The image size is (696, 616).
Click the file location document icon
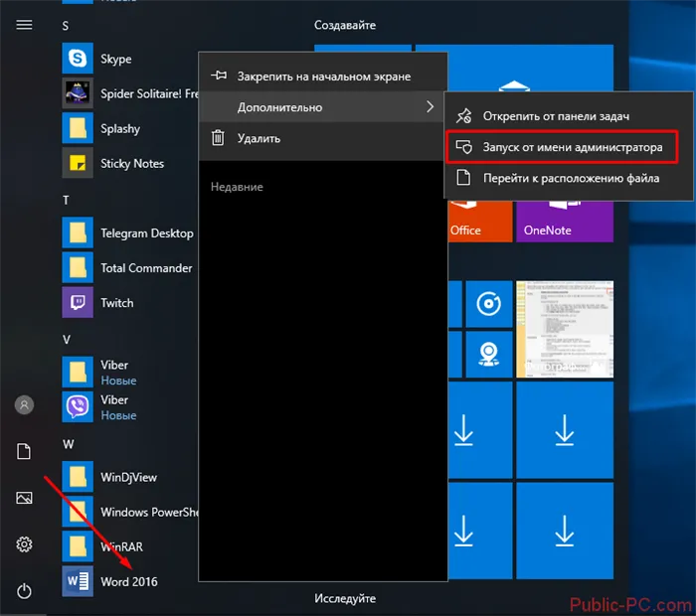[x=464, y=178]
